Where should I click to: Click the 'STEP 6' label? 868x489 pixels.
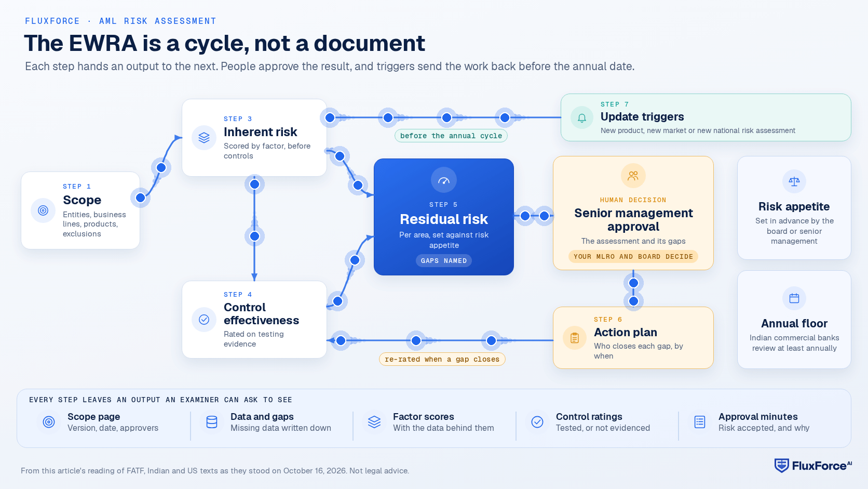(608, 320)
